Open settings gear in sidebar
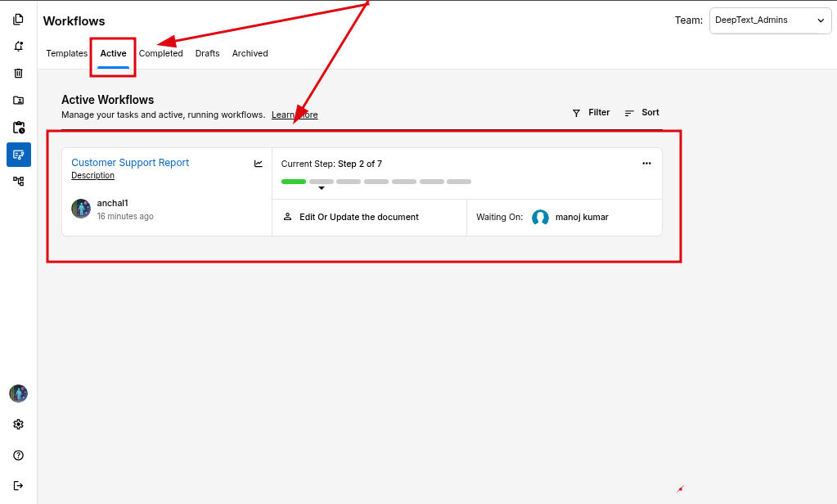Screen dimensions: 837x504 click(x=18, y=424)
